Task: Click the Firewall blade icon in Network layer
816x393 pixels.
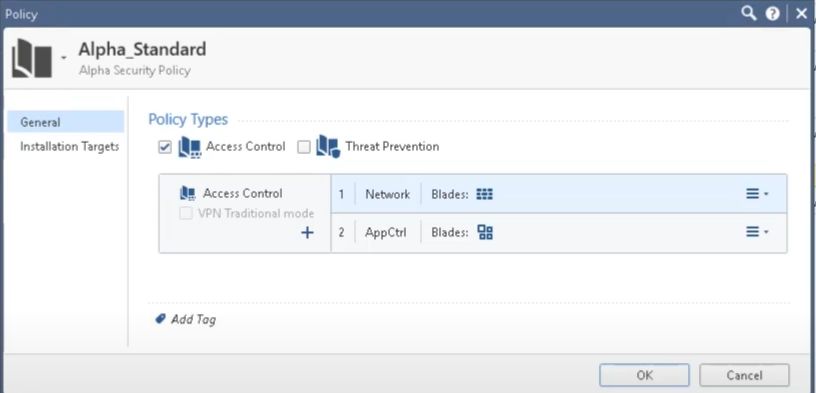Action: pos(484,194)
